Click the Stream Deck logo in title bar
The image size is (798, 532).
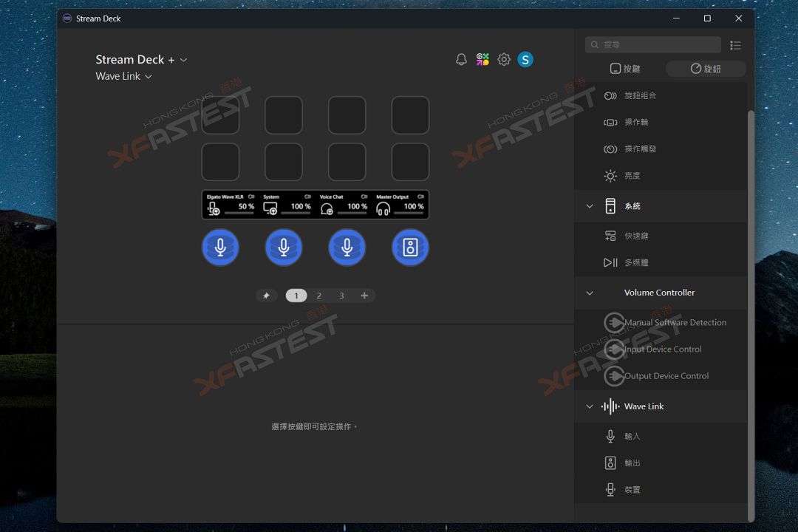pyautogui.click(x=67, y=18)
